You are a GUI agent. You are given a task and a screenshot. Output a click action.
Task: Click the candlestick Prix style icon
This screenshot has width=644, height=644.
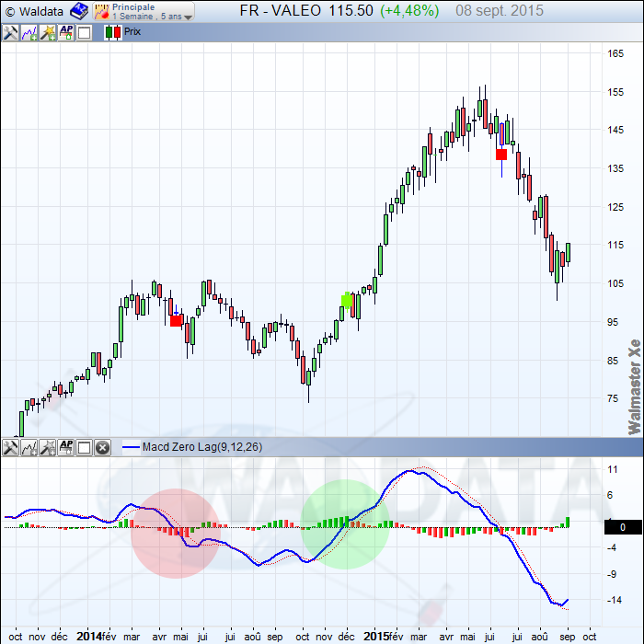tap(113, 32)
